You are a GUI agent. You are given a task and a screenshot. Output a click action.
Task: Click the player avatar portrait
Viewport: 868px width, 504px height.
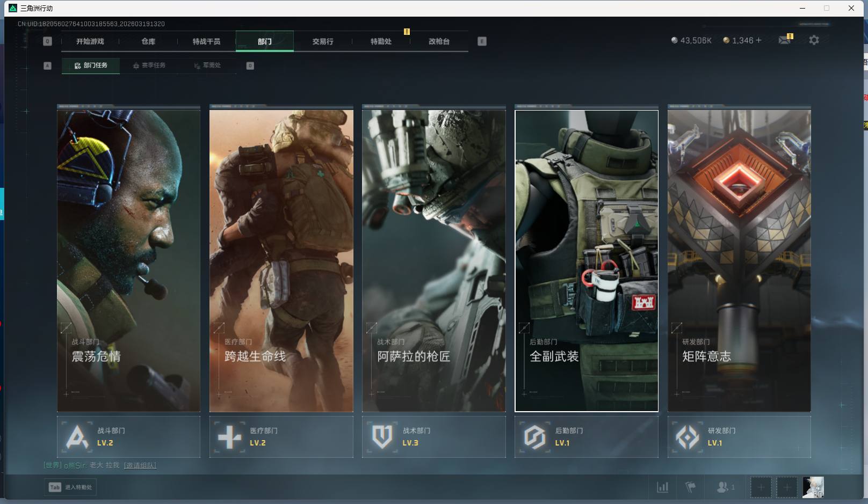(x=813, y=487)
